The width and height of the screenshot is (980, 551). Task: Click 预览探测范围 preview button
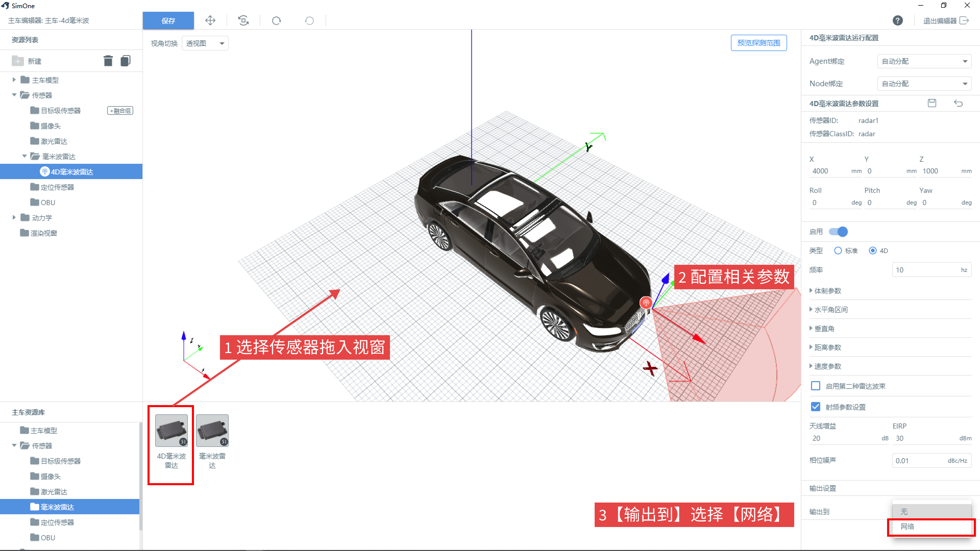[758, 43]
